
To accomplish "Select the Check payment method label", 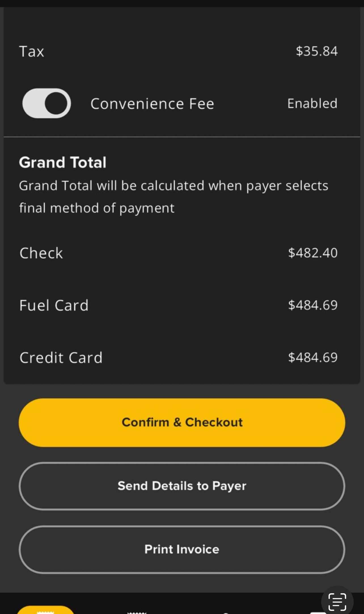I will [41, 253].
